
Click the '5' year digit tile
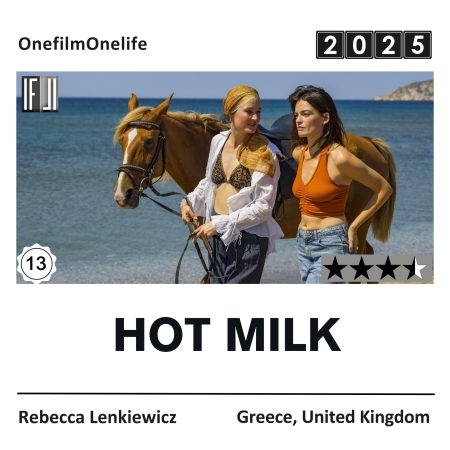pos(418,45)
